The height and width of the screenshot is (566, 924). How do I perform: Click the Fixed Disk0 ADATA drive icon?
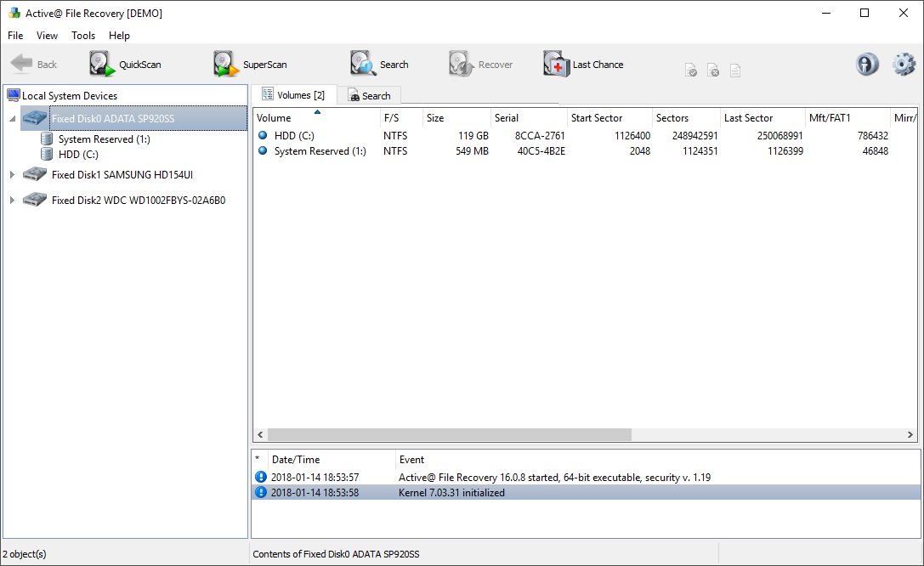(35, 118)
